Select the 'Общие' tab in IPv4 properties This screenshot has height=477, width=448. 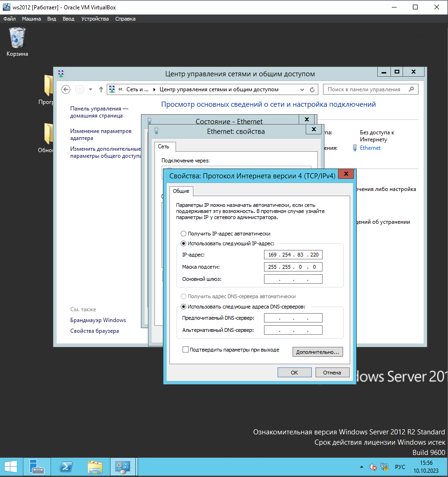(x=181, y=191)
